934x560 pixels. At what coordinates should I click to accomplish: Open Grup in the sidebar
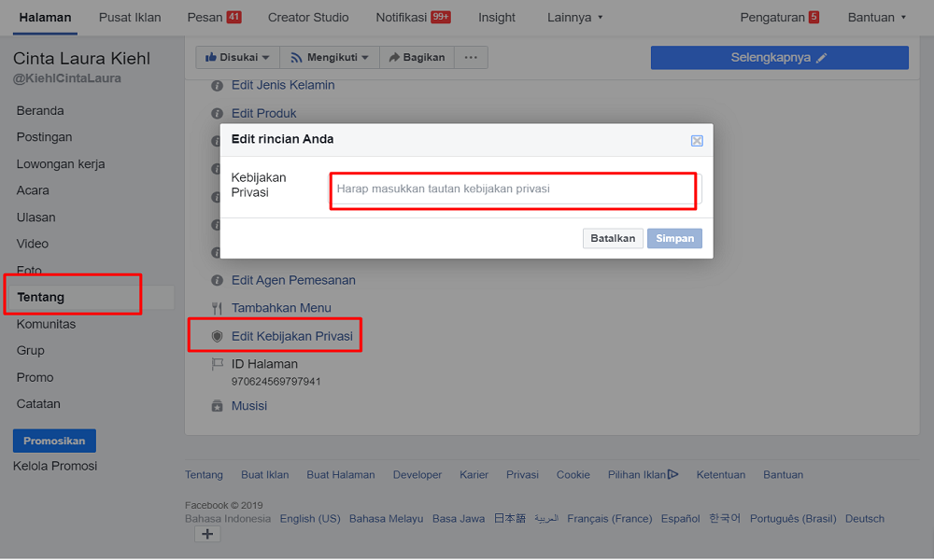point(31,351)
